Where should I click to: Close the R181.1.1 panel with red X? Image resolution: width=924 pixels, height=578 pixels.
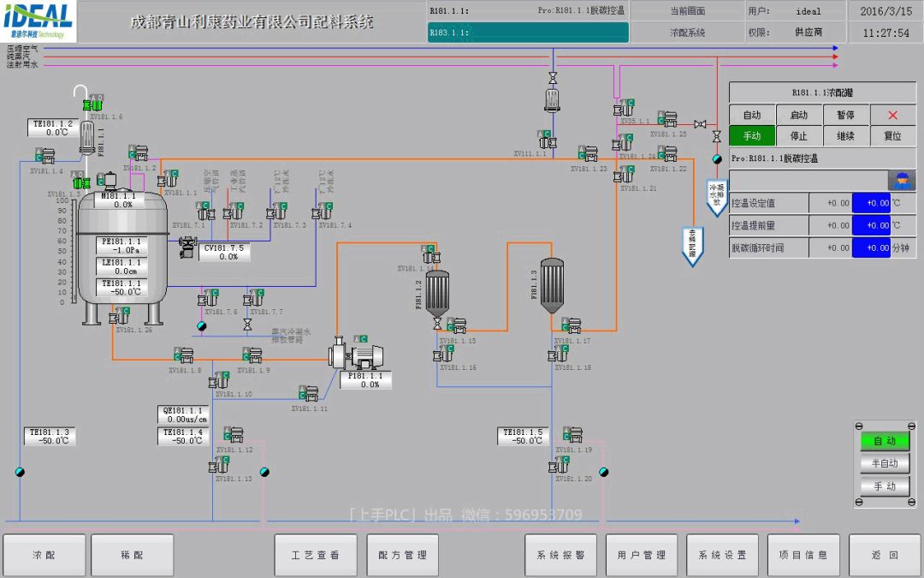click(x=892, y=115)
